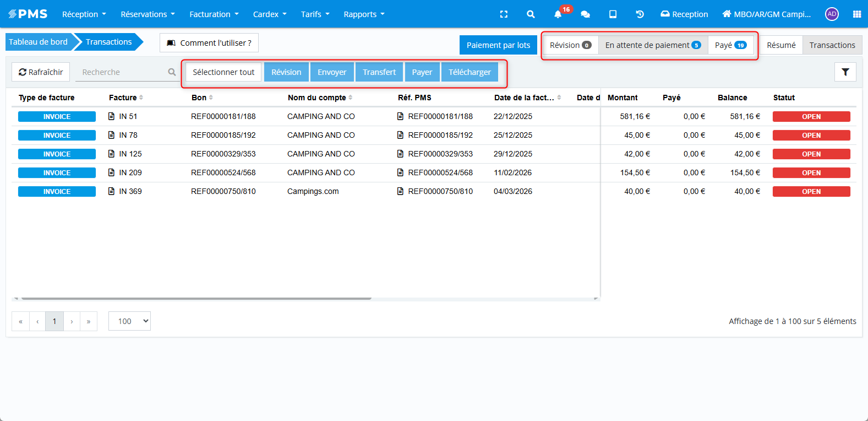Click Paiement par lots button

[498, 45]
